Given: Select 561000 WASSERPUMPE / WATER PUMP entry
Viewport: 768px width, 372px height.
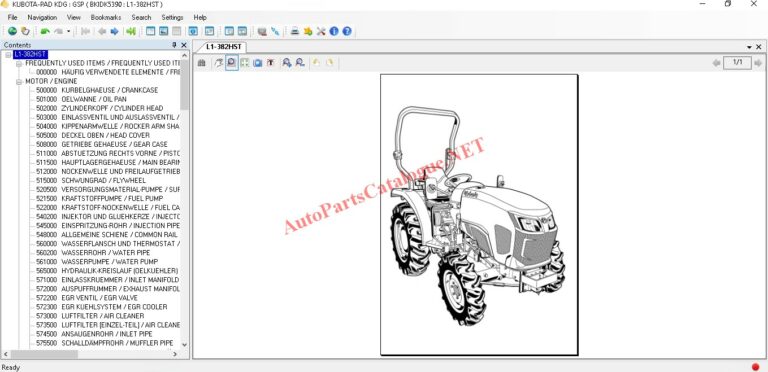Looking at the screenshot, I should pyautogui.click(x=97, y=261).
